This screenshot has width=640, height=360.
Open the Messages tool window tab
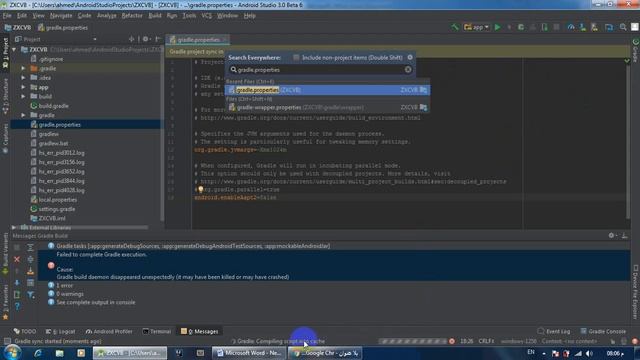click(x=200, y=331)
